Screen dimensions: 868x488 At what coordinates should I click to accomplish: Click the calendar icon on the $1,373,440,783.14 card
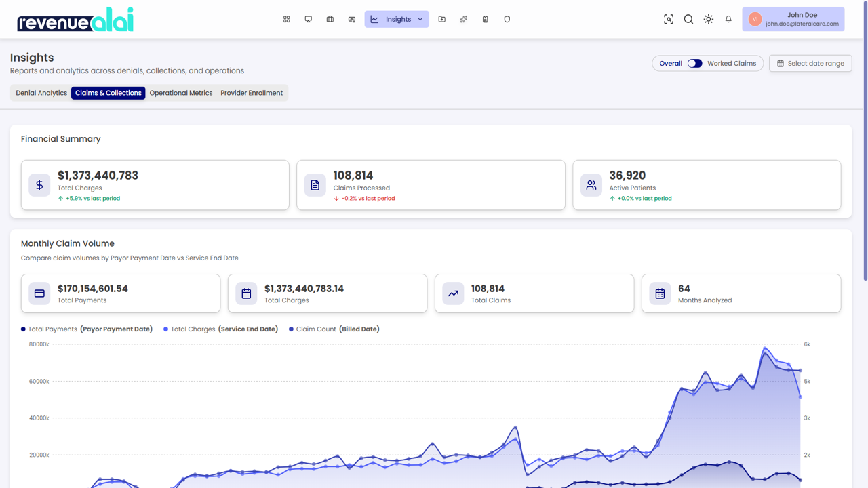click(246, 293)
